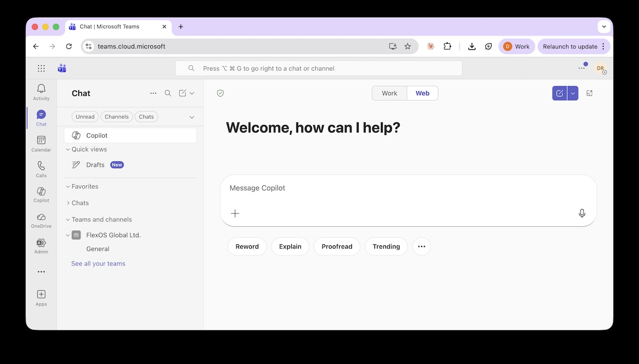Collapse Teams and channels section
The image size is (639, 364).
(x=68, y=219)
